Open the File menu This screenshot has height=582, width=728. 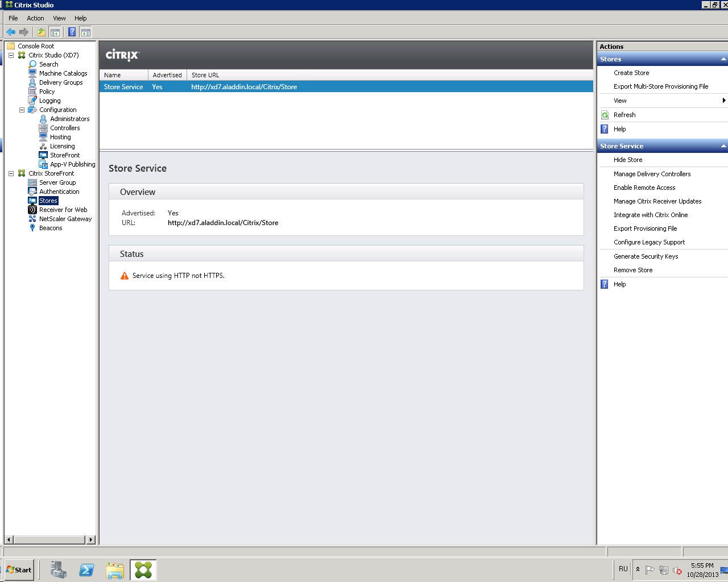[13, 18]
